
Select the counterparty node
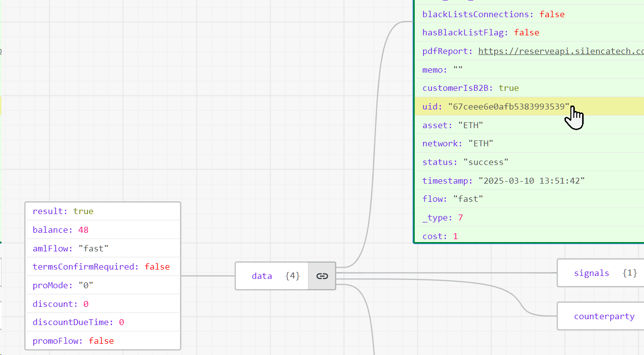tap(604, 316)
